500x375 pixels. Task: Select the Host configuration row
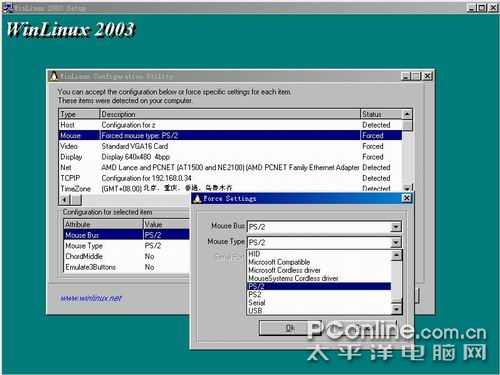(x=230, y=125)
